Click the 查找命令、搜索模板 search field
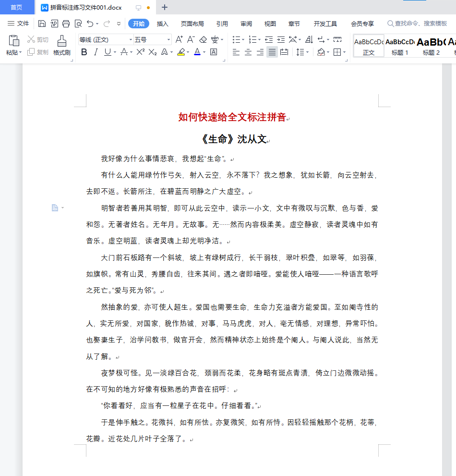Image resolution: width=456 pixels, height=476 pixels. coord(417,24)
